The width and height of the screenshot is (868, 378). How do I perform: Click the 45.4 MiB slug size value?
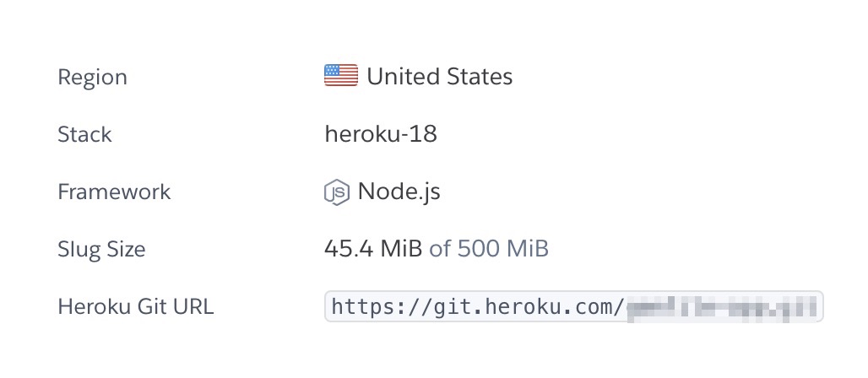pos(372,249)
